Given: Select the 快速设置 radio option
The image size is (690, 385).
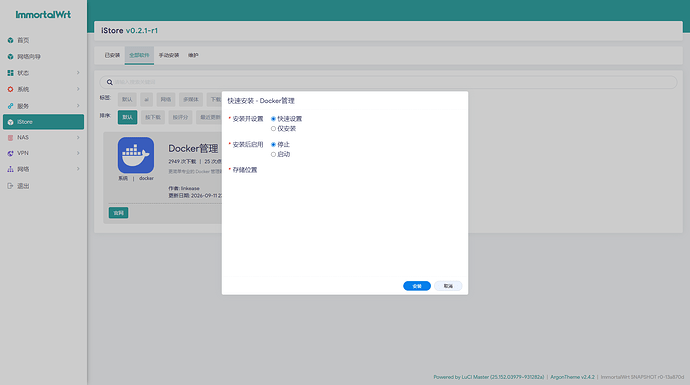Looking at the screenshot, I should (x=273, y=119).
